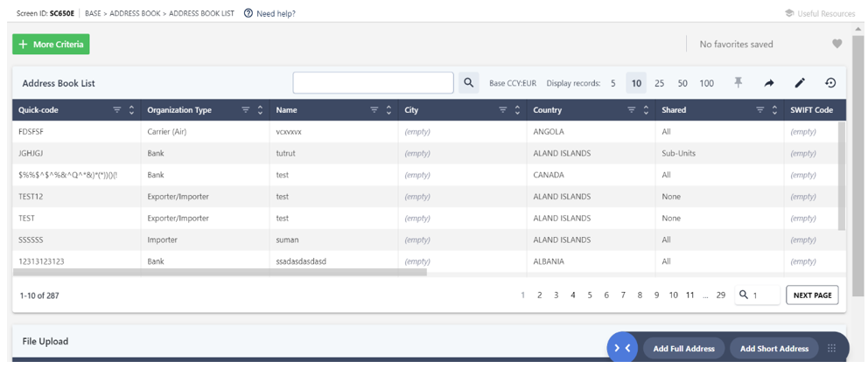Viewport: 868px width, 368px height.
Task: Open filter for City column
Action: coord(502,110)
